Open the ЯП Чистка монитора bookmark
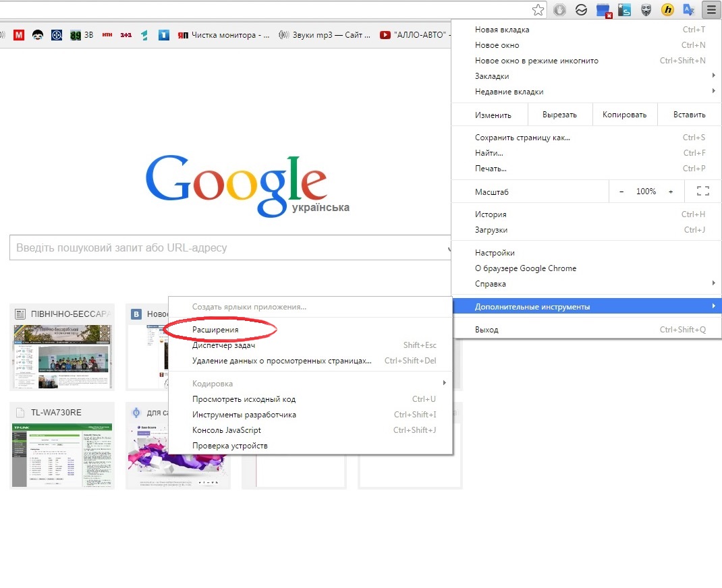The height and width of the screenshot is (588, 722). coord(224,35)
